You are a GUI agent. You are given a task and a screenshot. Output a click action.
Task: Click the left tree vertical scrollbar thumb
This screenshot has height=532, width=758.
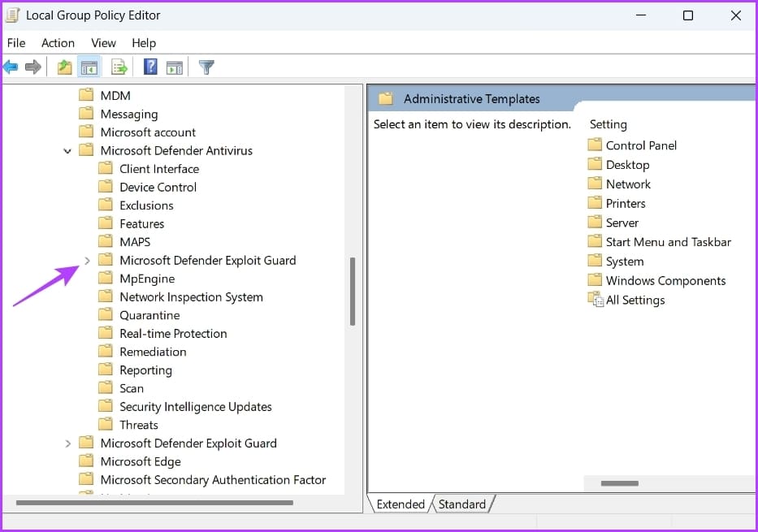(353, 292)
